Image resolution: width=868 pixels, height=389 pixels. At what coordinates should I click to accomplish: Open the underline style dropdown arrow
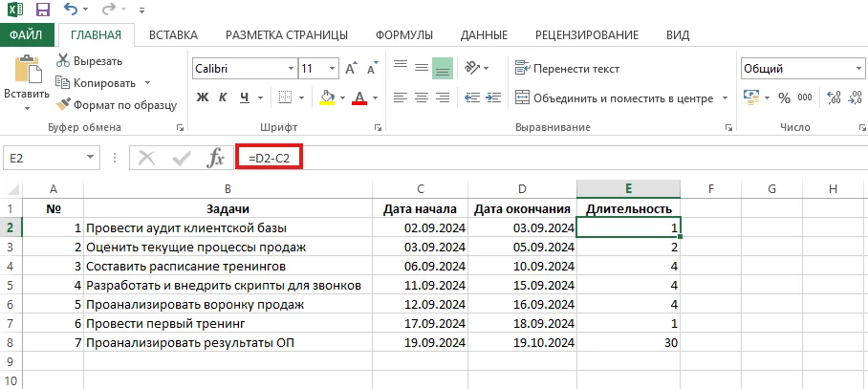coord(260,97)
